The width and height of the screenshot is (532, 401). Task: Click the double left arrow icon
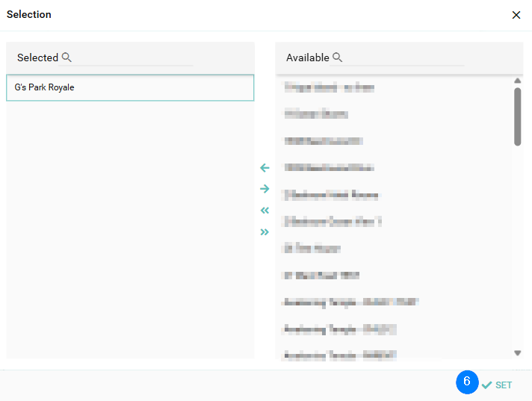[x=265, y=211]
